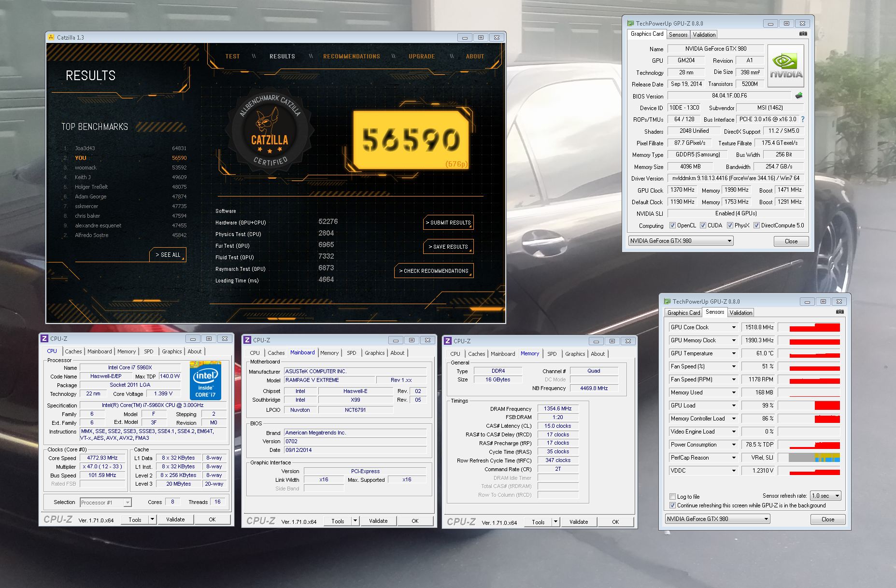Screen dimensions: 896x588
Task: Click the Intel Core i7 logo in CPU-Z
Action: 206,381
